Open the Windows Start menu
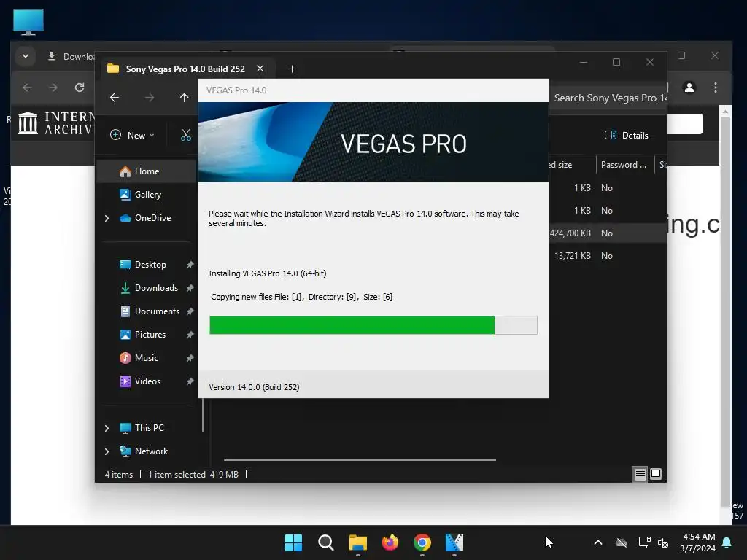This screenshot has width=747, height=560. pos(293,542)
